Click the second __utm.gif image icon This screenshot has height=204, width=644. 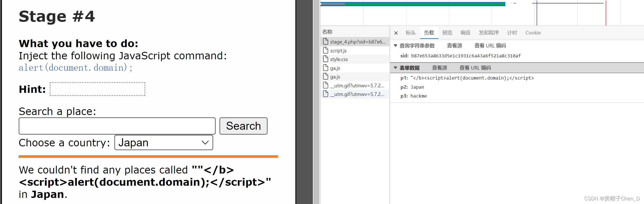click(326, 94)
